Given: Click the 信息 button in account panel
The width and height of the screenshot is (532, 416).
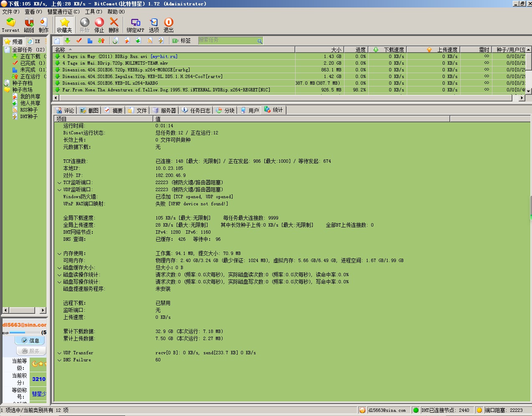Looking at the screenshot, I should (x=30, y=340).
